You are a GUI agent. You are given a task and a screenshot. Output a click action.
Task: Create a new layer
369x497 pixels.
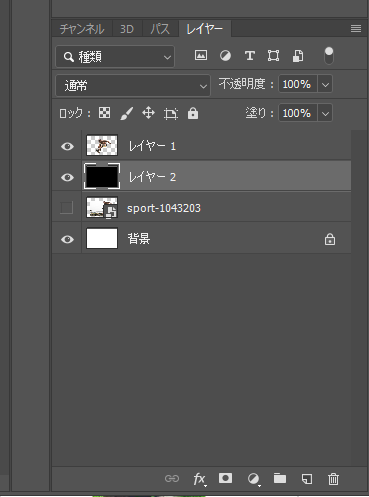pyautogui.click(x=307, y=479)
